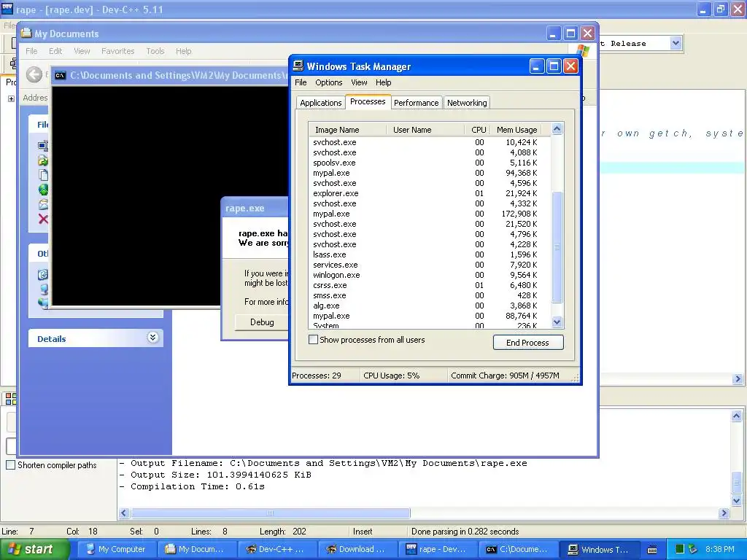Switch to command prompt taskbar button
Image resolution: width=747 pixels, height=560 pixels.
(x=518, y=549)
